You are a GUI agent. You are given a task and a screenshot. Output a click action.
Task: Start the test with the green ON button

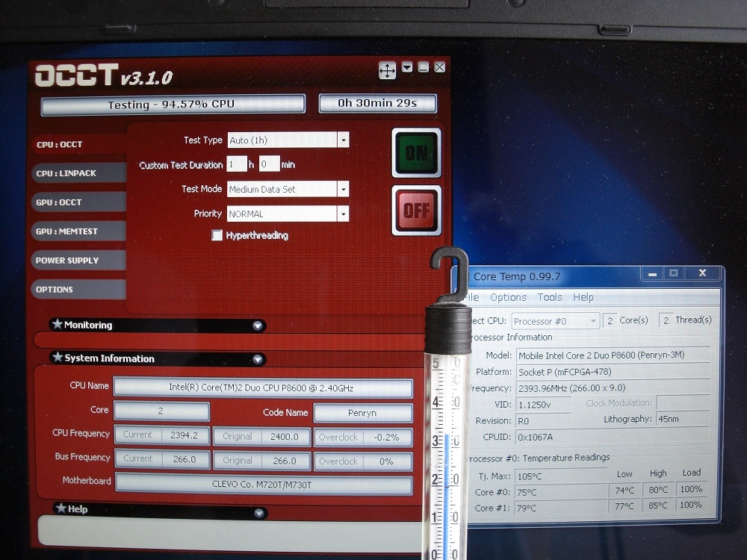click(x=416, y=152)
